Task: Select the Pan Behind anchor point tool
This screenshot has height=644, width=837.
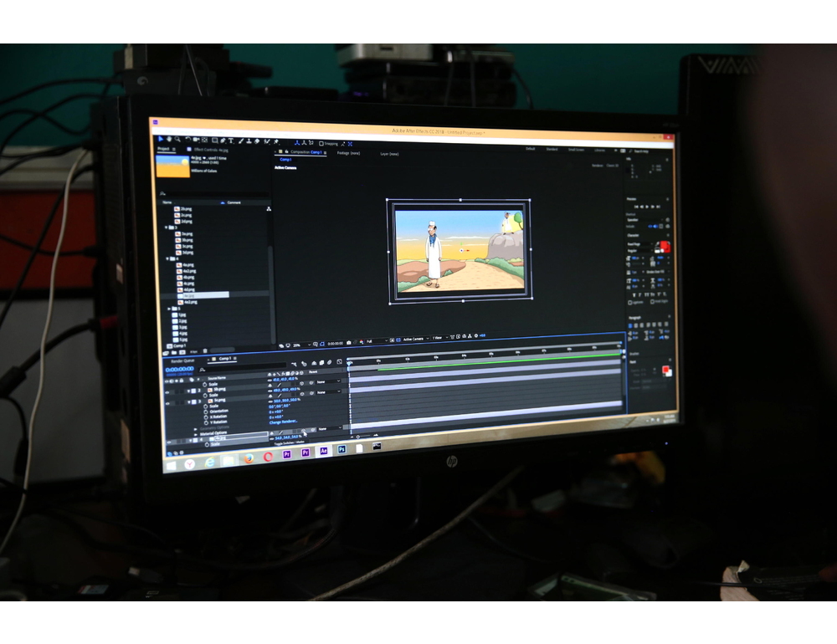Action: tap(204, 141)
